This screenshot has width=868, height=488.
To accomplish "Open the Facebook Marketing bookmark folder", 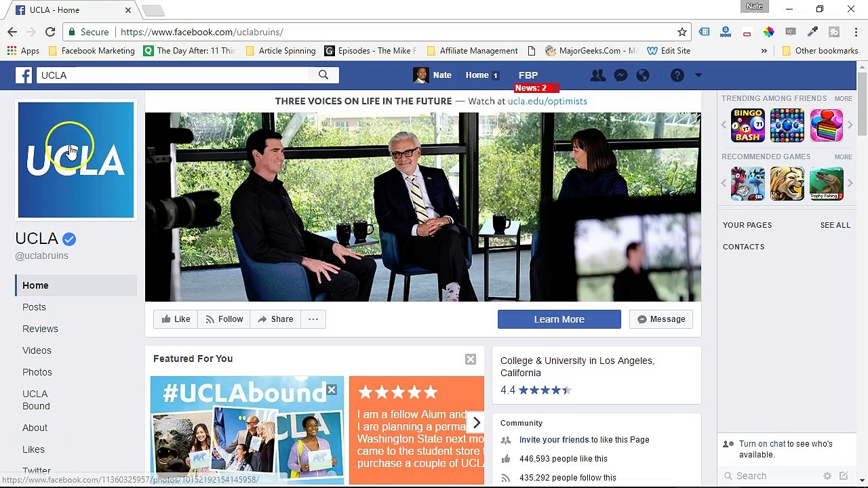I will pos(91,51).
